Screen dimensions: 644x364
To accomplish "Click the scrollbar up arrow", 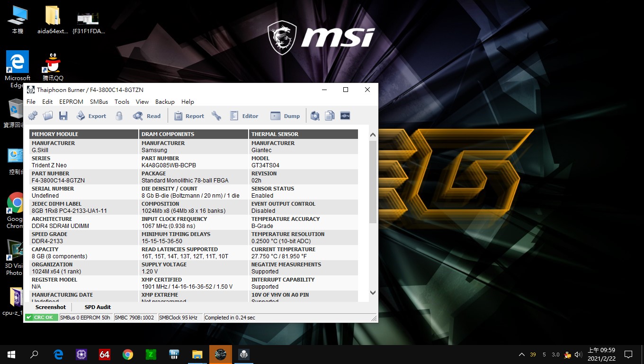I will click(x=373, y=135).
